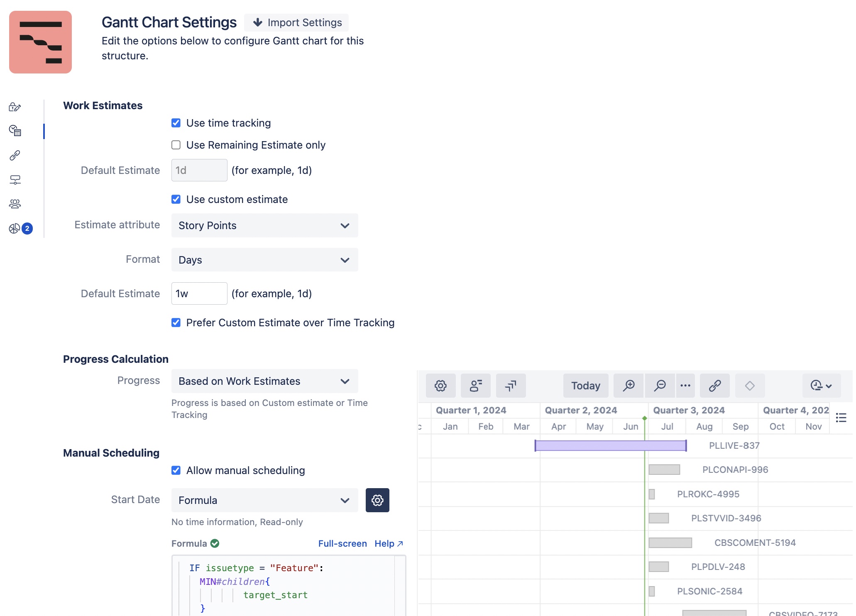Open the Progress dropdown showing Based on Work Estimates
Screen dimensions: 856x616
(264, 381)
